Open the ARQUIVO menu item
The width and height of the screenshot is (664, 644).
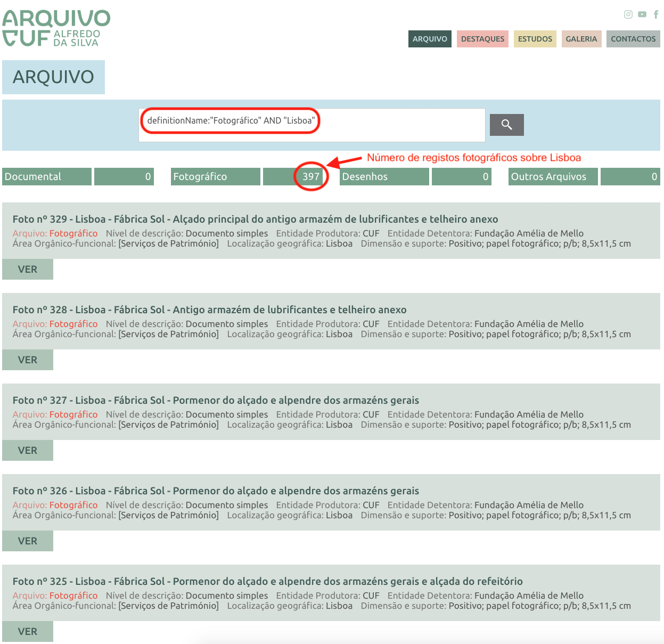[x=430, y=39]
